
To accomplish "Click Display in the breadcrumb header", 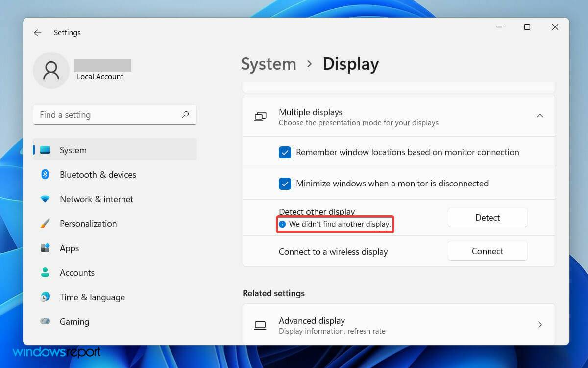I will click(350, 64).
